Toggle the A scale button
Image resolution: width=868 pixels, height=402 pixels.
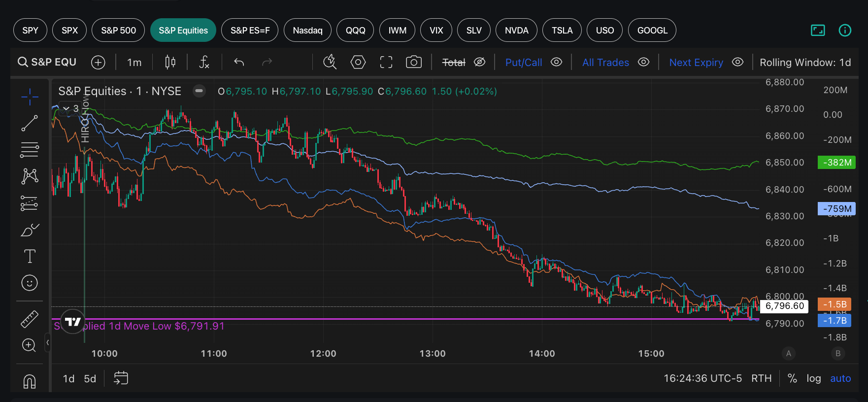click(x=789, y=353)
